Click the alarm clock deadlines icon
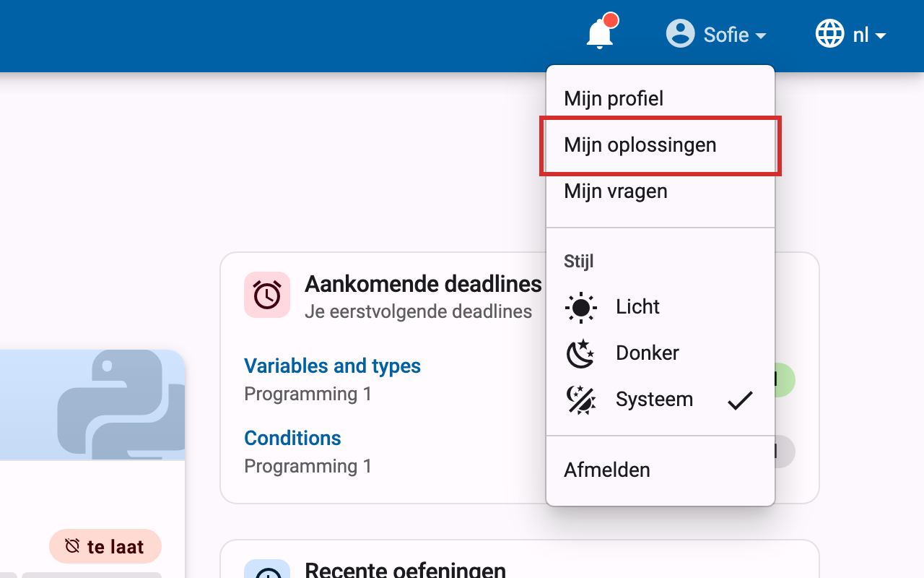Screen dimensions: 924x578 [x=267, y=295]
